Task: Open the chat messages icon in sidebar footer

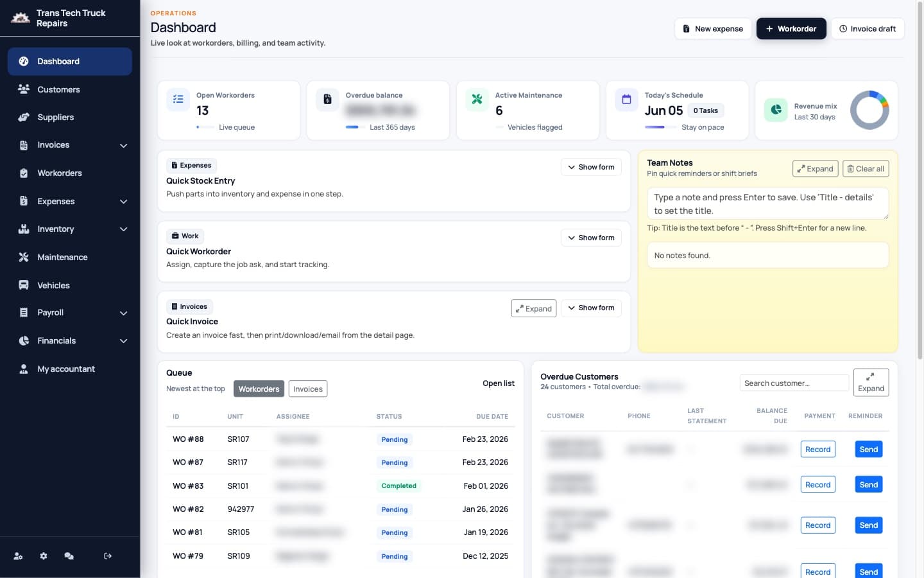Action: coord(69,556)
